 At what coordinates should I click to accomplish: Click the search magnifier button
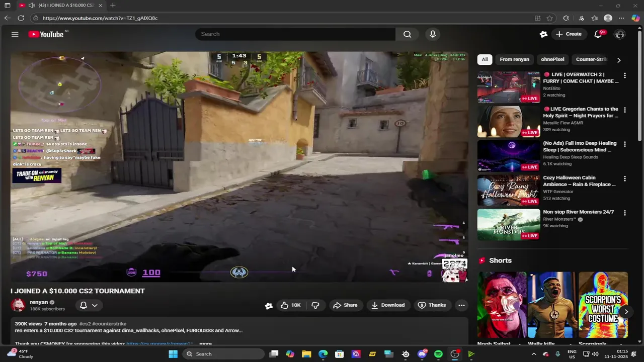pyautogui.click(x=407, y=34)
